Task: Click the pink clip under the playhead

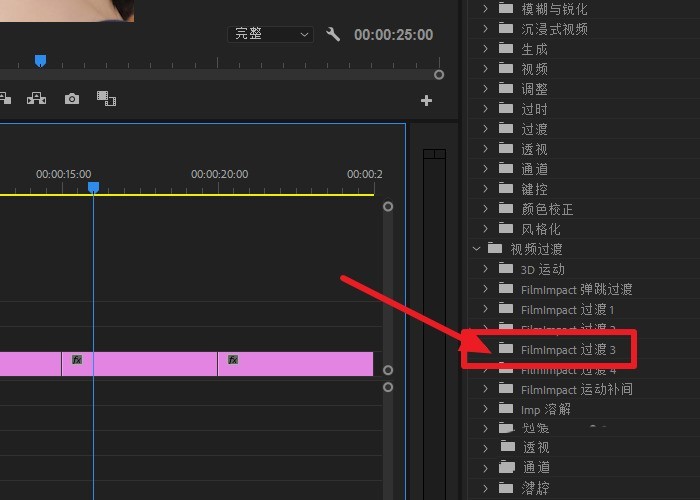Action: 139,364
